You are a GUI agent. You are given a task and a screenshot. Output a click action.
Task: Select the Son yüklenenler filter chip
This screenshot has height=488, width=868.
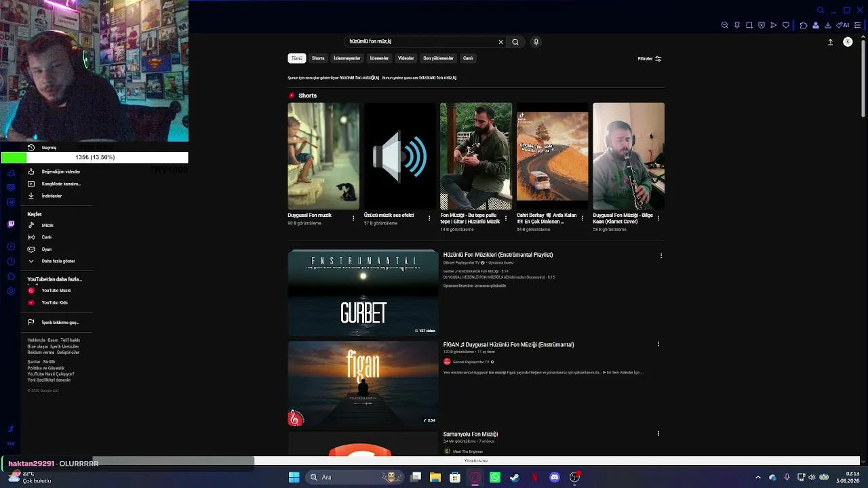tap(438, 58)
